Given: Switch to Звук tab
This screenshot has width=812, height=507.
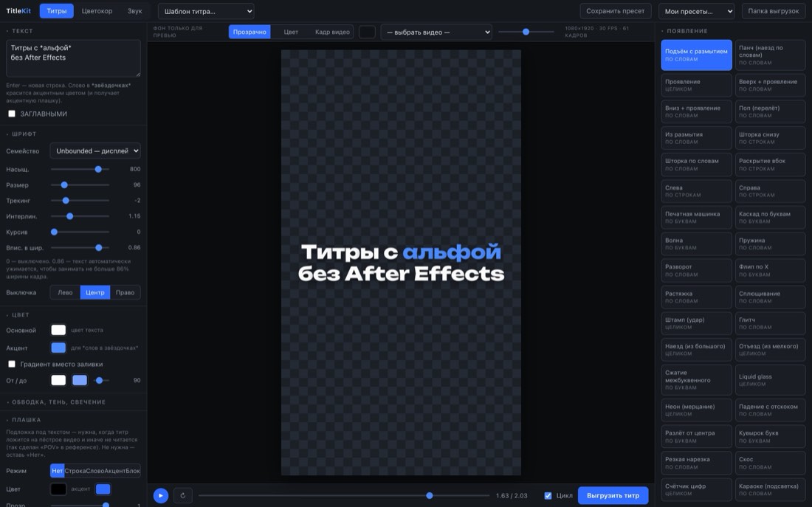Looking at the screenshot, I should pos(134,11).
